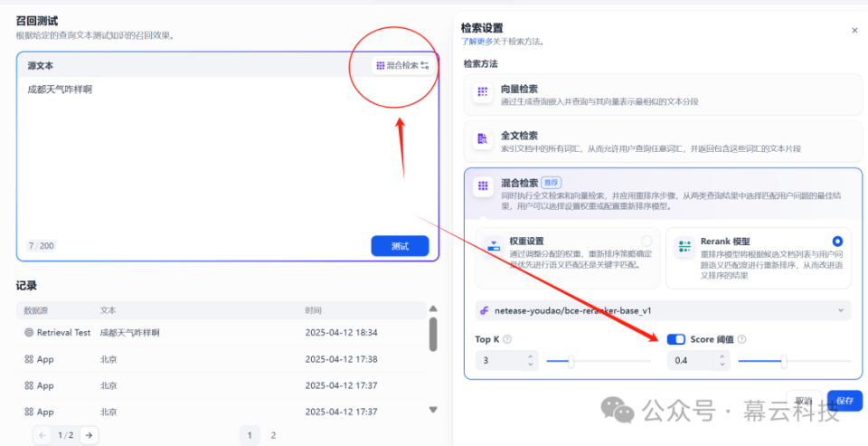Click the 数据源 column header

point(36,310)
